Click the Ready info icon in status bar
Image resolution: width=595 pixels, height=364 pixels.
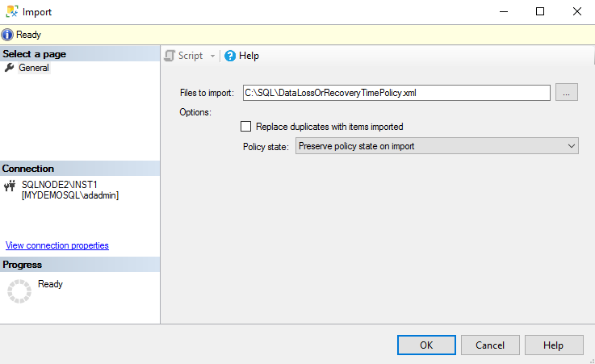tap(7, 35)
